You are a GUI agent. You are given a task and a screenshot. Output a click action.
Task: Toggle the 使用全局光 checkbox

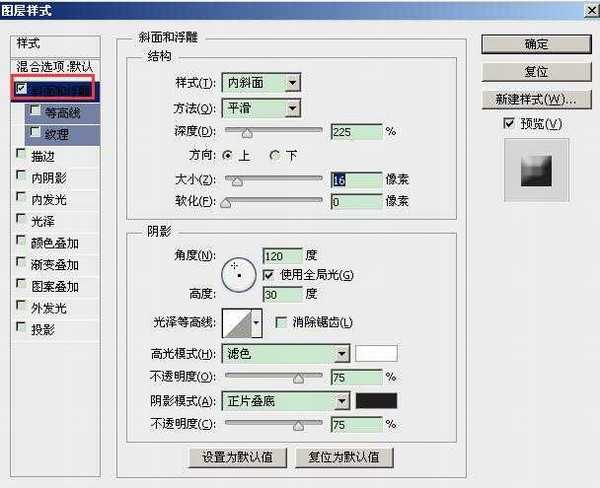[x=268, y=274]
